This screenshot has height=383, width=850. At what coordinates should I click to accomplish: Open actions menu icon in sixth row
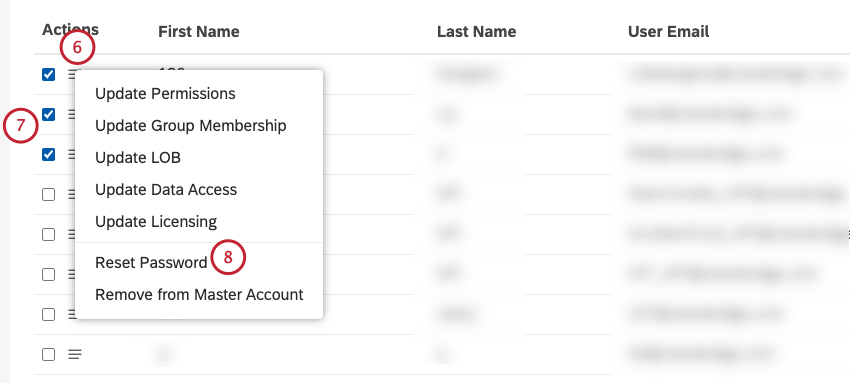point(72,275)
